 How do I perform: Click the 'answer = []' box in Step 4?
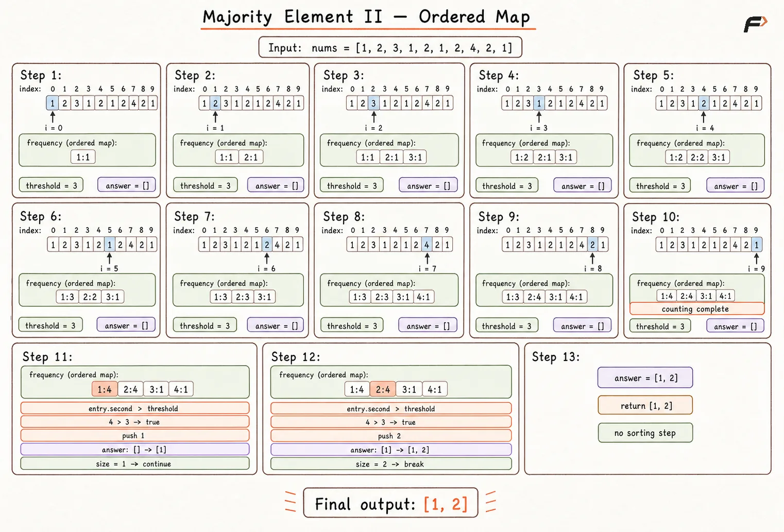point(583,186)
